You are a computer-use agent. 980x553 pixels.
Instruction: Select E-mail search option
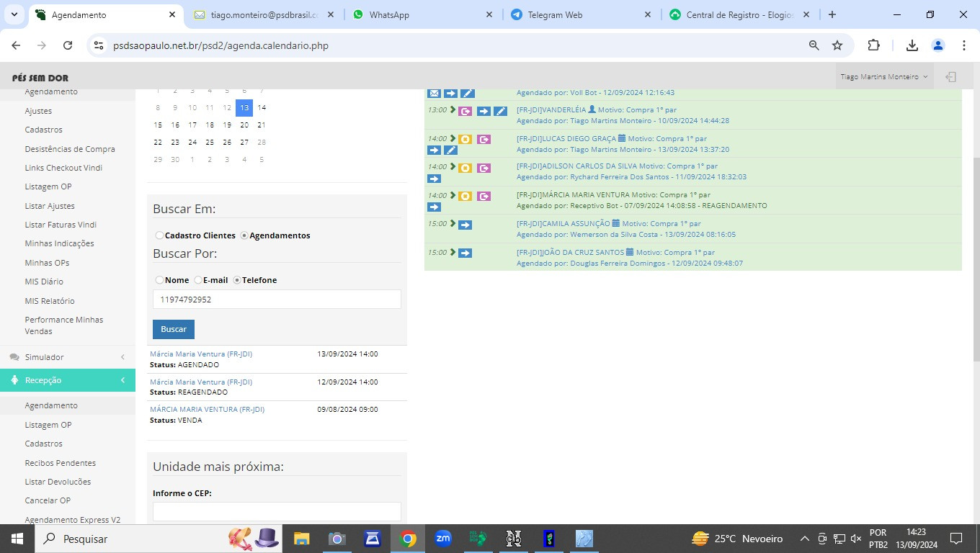point(198,280)
